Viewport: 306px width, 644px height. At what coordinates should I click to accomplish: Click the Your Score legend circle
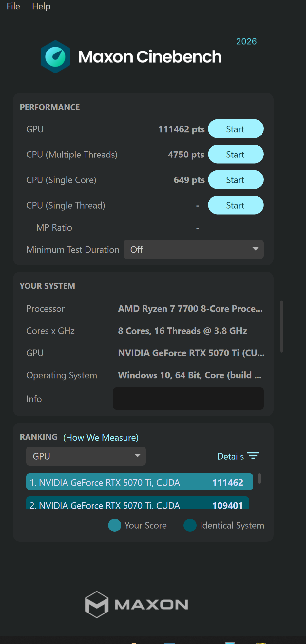click(115, 525)
